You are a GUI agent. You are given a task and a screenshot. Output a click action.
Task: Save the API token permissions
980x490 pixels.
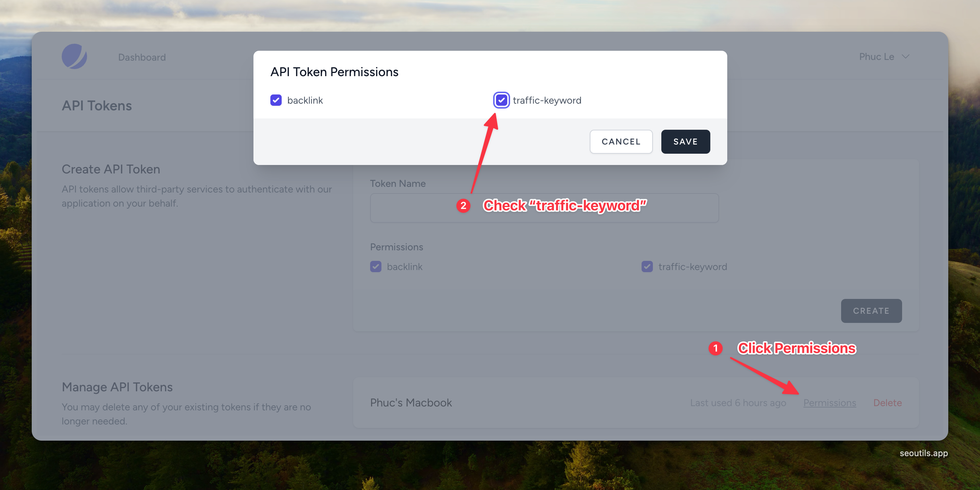685,141
